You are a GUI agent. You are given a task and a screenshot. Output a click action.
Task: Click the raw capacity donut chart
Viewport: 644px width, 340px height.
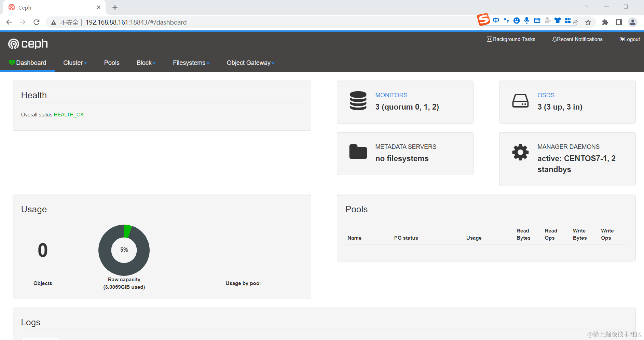click(124, 250)
